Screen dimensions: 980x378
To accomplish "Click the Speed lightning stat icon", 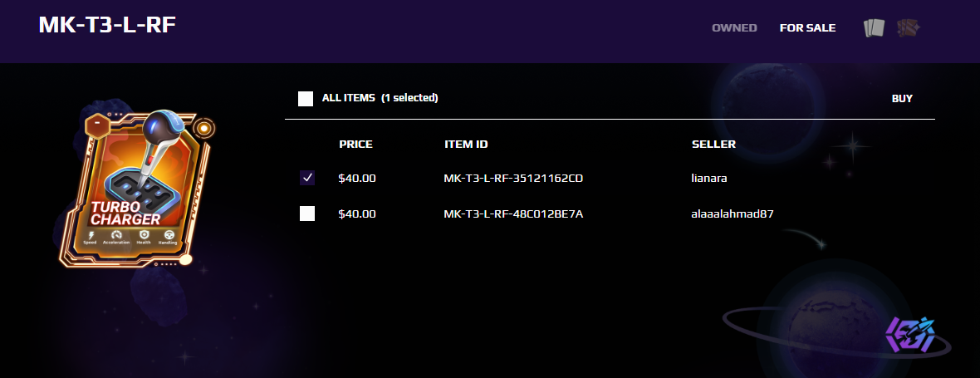I will click(90, 233).
